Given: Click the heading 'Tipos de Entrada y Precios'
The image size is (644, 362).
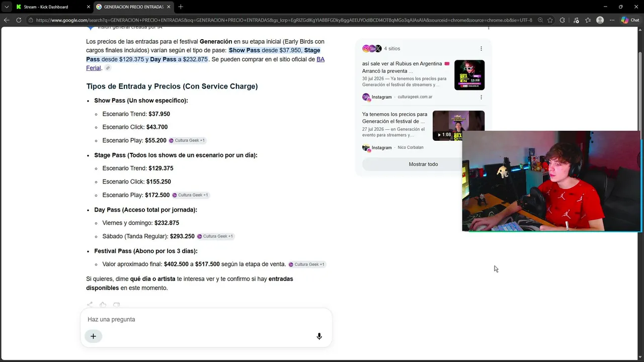Looking at the screenshot, I should click(x=172, y=86).
